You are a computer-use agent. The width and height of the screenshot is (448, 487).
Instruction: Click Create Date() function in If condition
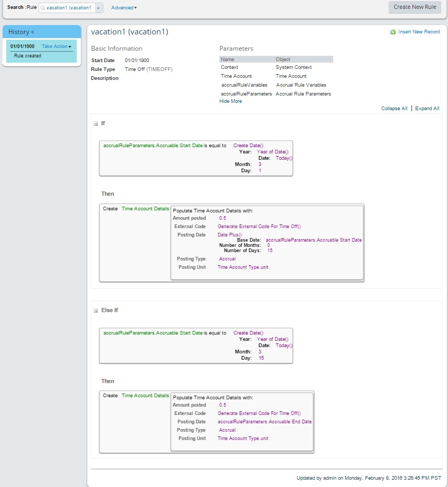[248, 146]
